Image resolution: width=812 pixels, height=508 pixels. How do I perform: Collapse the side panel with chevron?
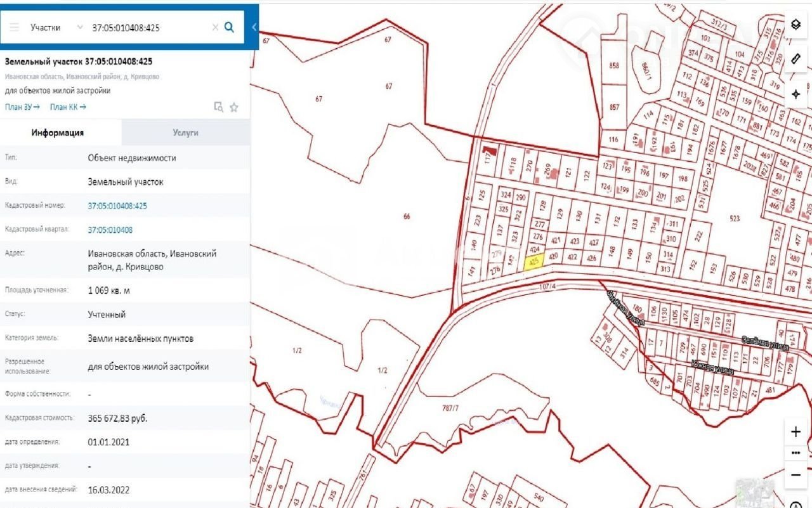click(x=254, y=27)
